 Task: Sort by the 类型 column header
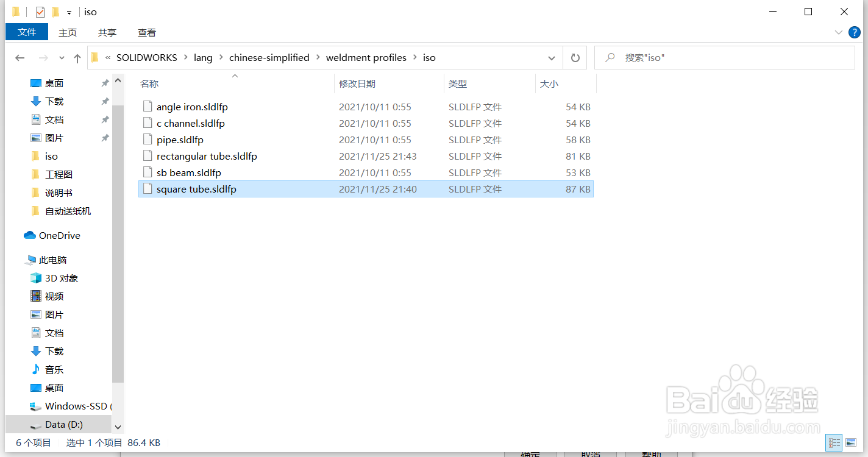pyautogui.click(x=489, y=84)
